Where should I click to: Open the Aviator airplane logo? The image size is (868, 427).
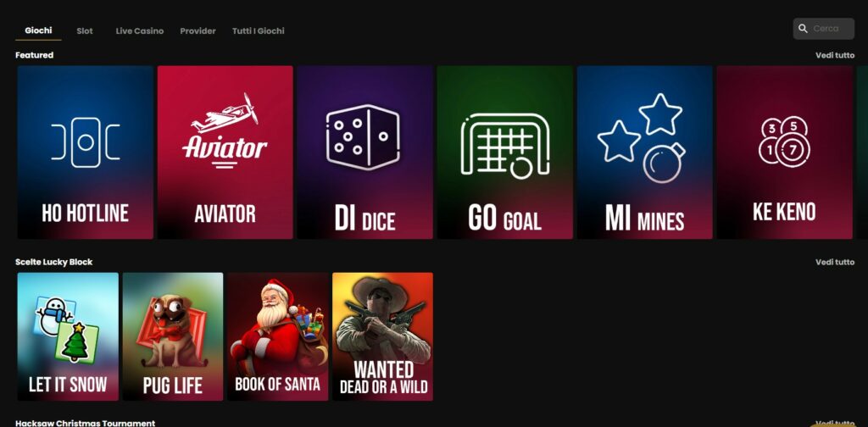(225, 130)
